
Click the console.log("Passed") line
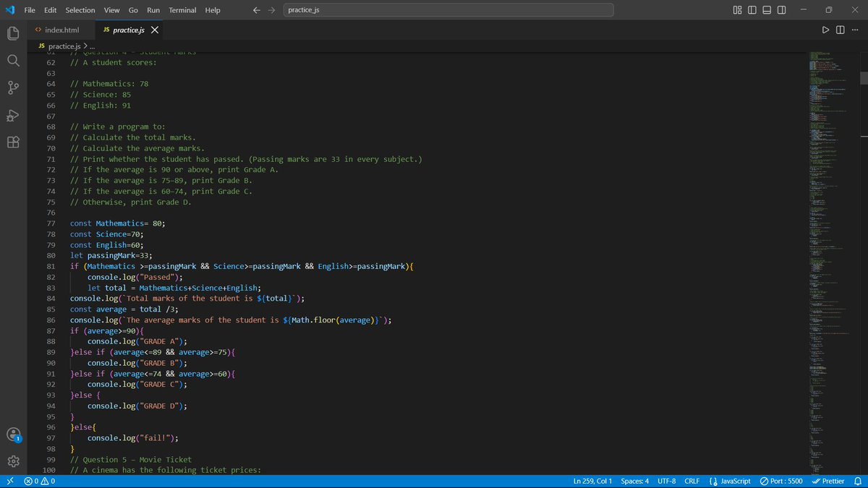coord(135,277)
